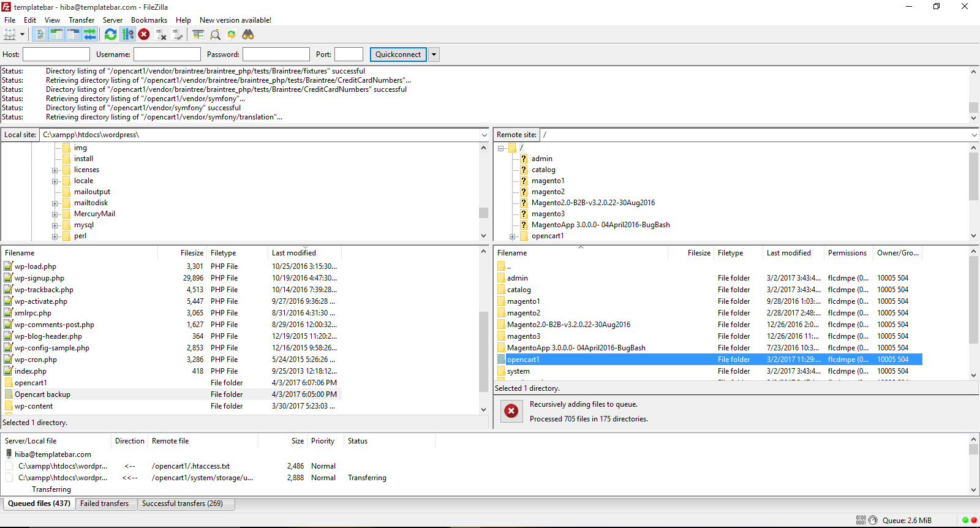This screenshot has width=980, height=528.
Task: Open the Local site path dropdown
Action: [x=484, y=135]
